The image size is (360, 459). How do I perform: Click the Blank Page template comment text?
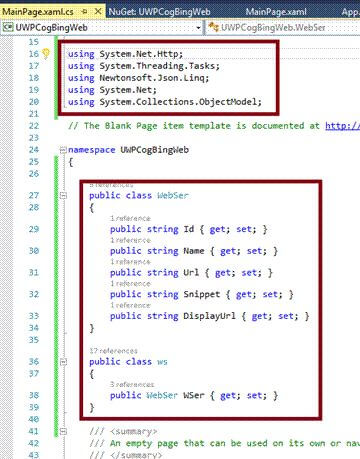point(194,126)
